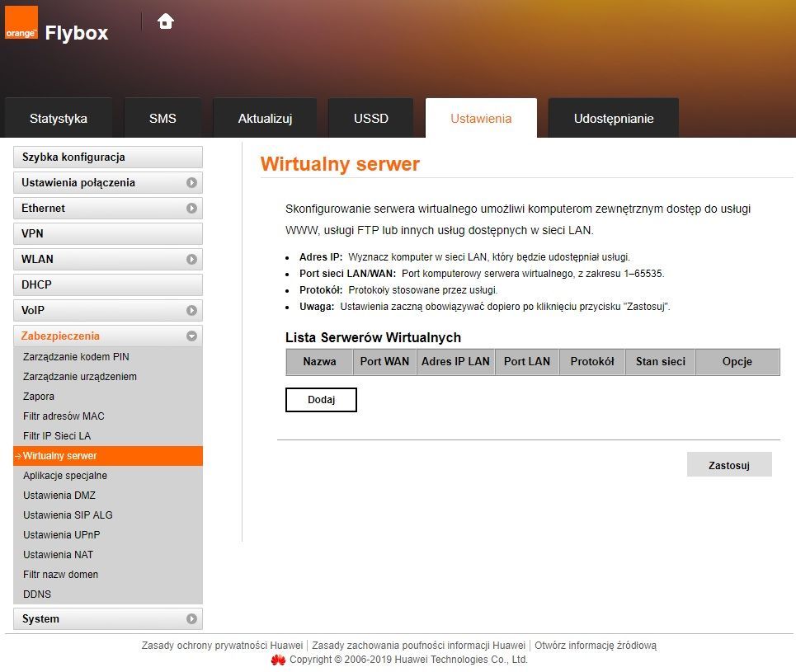
Task: Open the Udostępnianie tab
Action: (x=613, y=119)
